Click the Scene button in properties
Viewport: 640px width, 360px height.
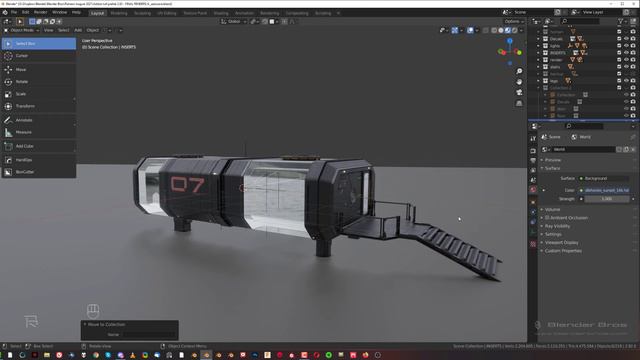click(551, 137)
